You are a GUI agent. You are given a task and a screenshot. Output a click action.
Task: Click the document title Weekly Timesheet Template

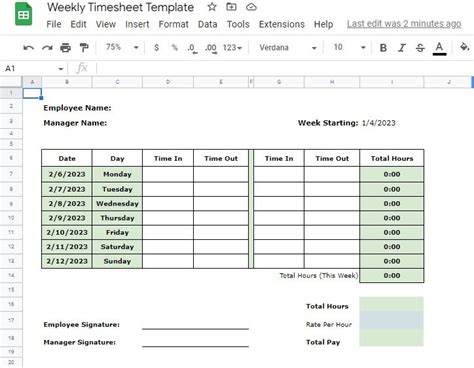[120, 7]
